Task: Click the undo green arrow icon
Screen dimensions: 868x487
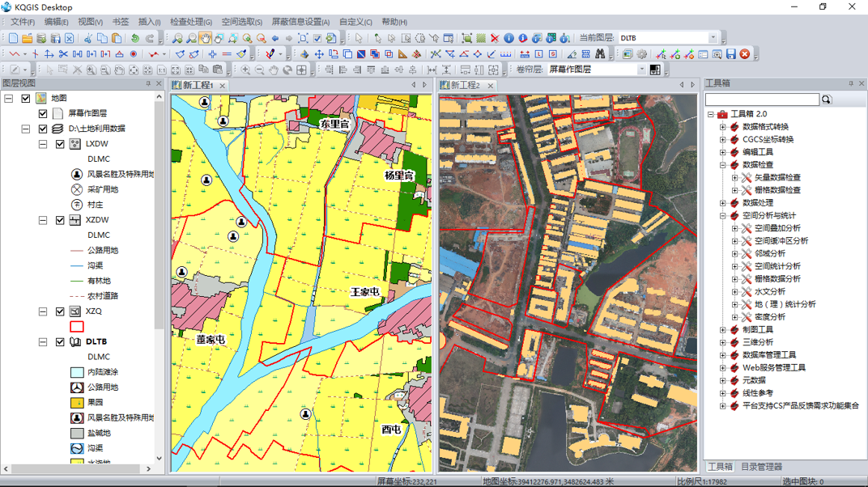Action: tap(135, 38)
